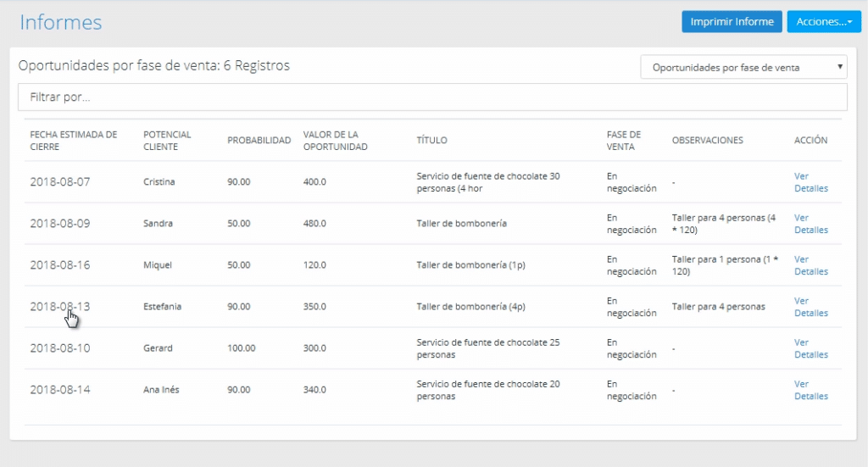Sort by Probabilidad column header
The height and width of the screenshot is (467, 868).
[259, 141]
